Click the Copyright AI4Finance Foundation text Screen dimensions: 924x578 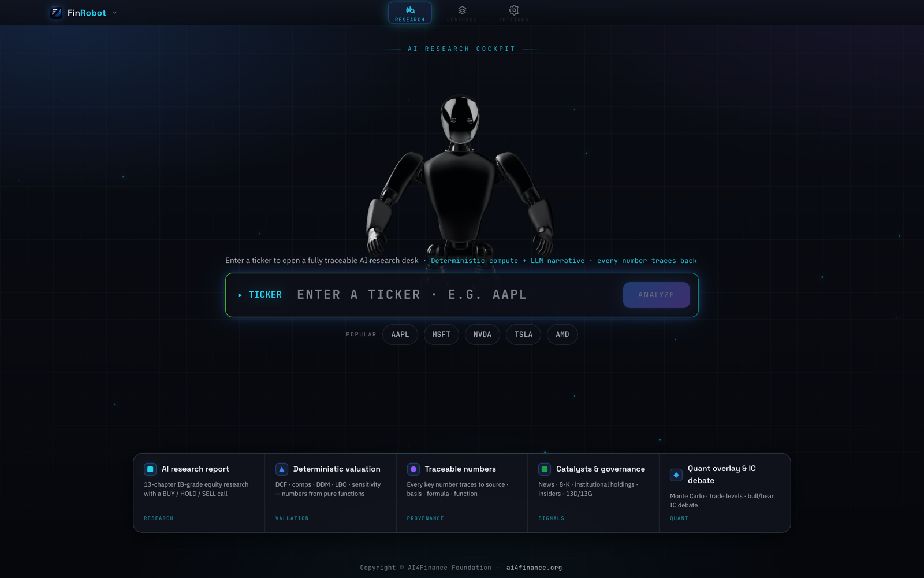426,568
